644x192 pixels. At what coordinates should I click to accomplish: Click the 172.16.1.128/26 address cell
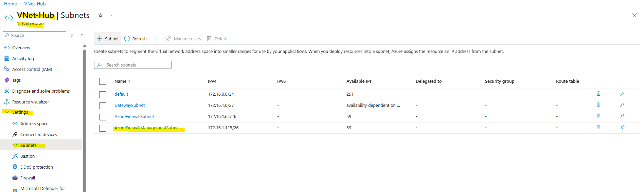click(x=223, y=128)
